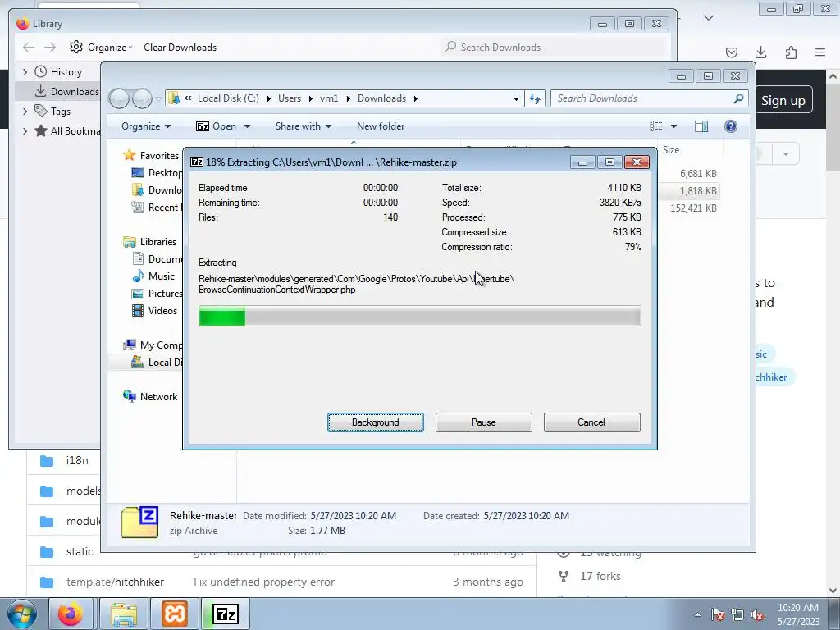Open template/hitchhiker folder on GitHub
Screen dimensions: 840x630
coord(115,582)
